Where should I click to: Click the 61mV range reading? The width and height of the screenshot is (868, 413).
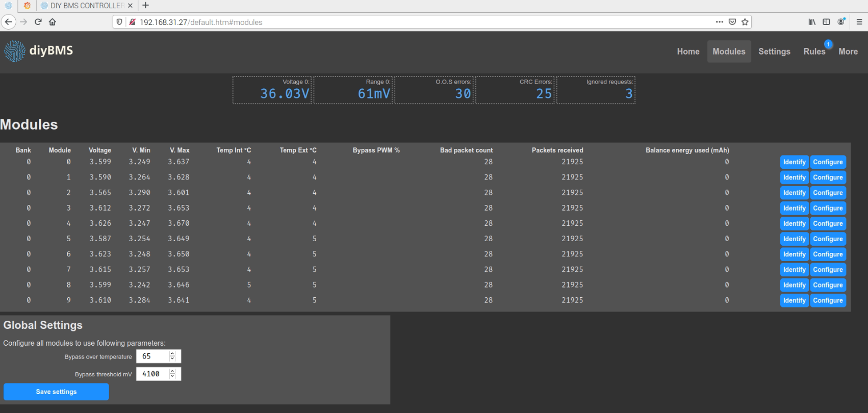(374, 94)
